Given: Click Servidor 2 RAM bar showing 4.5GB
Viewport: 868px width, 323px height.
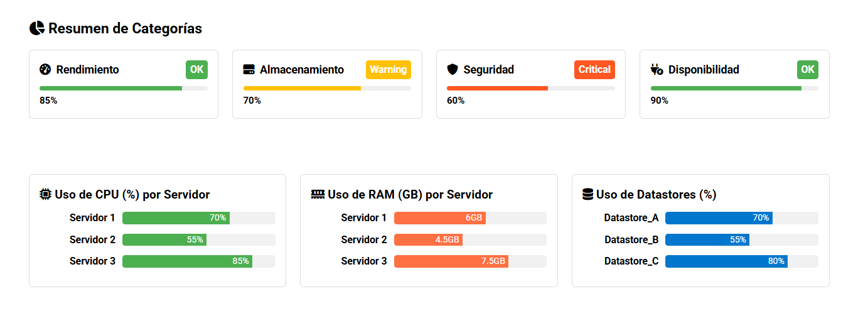Looking at the screenshot, I should point(470,240).
